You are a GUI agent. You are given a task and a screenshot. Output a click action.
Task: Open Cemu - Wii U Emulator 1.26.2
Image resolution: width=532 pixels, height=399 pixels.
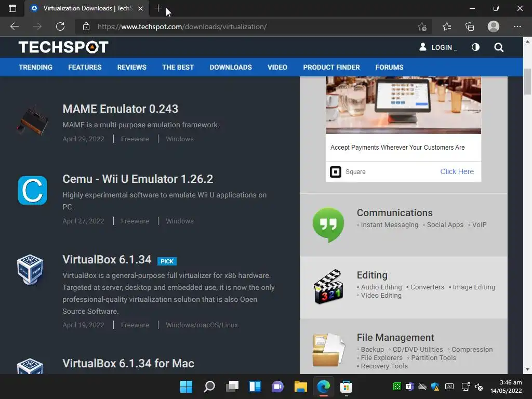tap(138, 179)
